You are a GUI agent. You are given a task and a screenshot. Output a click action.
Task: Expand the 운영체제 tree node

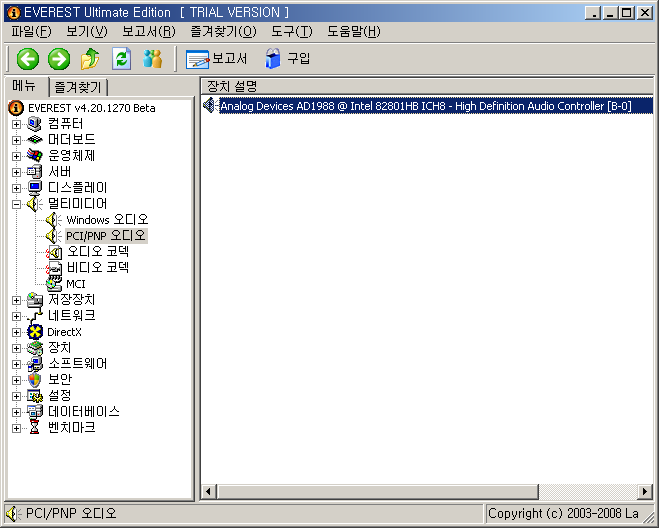[x=16, y=156]
